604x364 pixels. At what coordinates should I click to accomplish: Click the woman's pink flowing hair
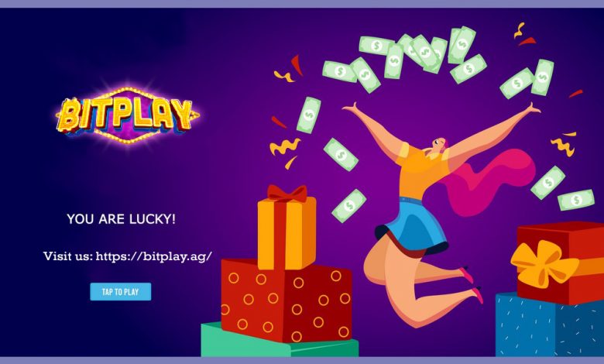[x=491, y=181]
